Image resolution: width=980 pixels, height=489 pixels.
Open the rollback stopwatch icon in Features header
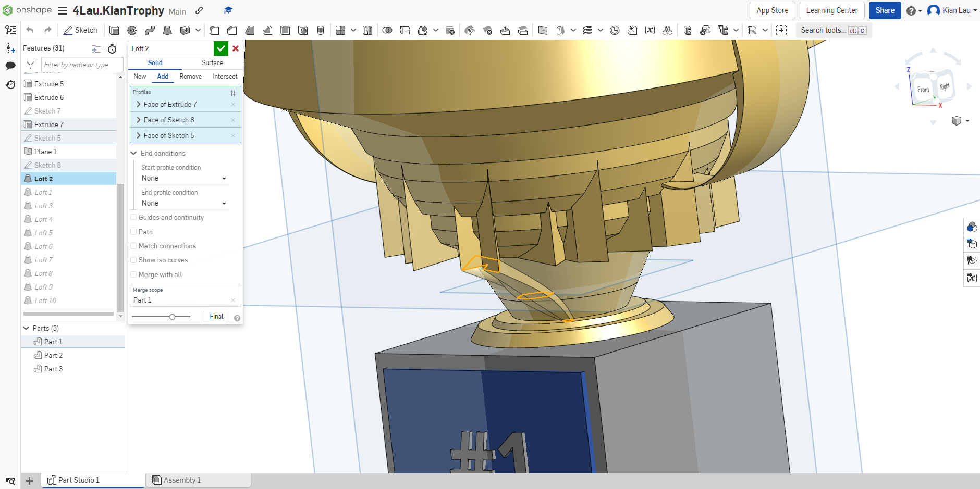pyautogui.click(x=112, y=49)
